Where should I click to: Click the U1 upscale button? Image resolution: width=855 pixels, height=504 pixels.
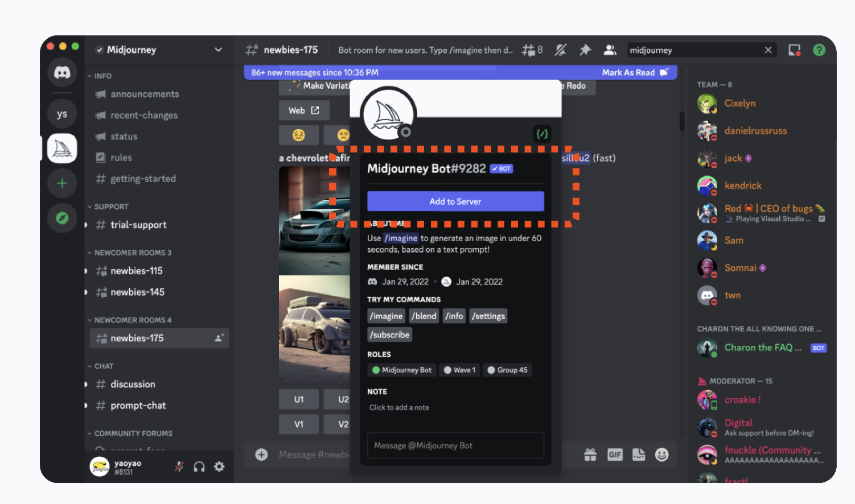299,399
